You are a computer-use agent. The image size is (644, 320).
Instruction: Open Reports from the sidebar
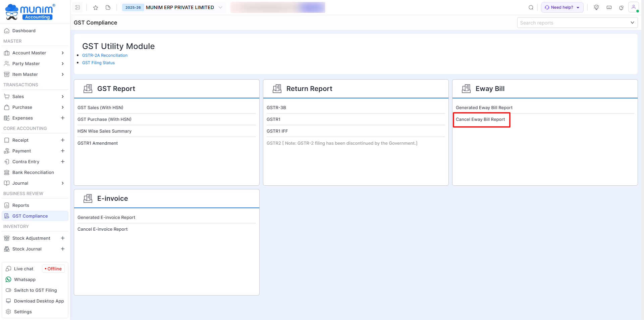click(x=21, y=205)
